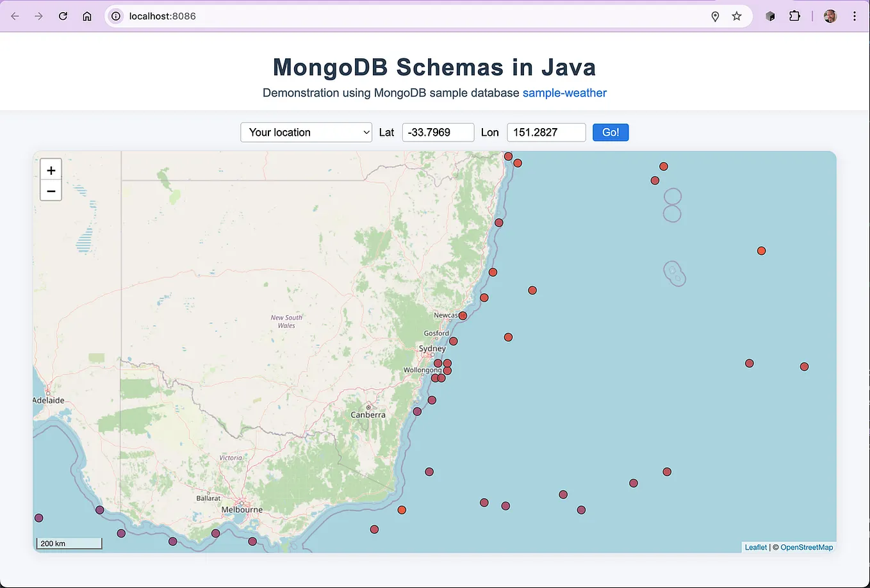Click the profile avatar in the toolbar

point(830,16)
